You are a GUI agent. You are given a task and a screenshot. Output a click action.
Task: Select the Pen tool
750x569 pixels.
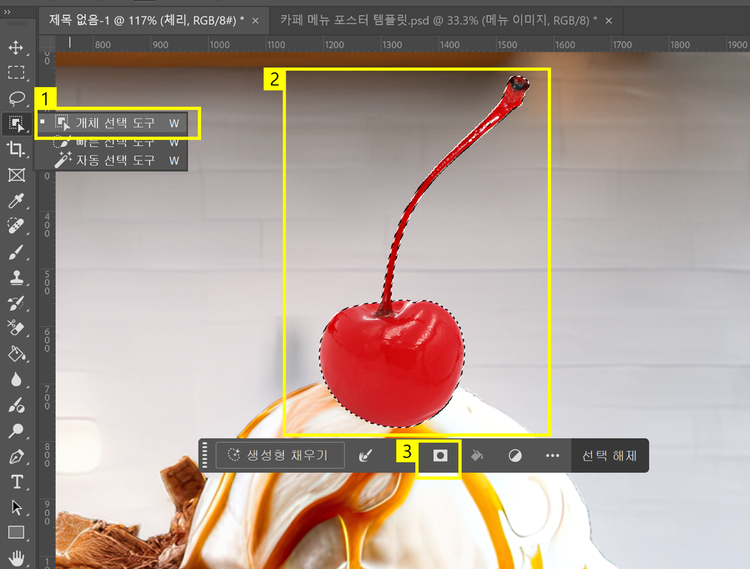point(16,457)
